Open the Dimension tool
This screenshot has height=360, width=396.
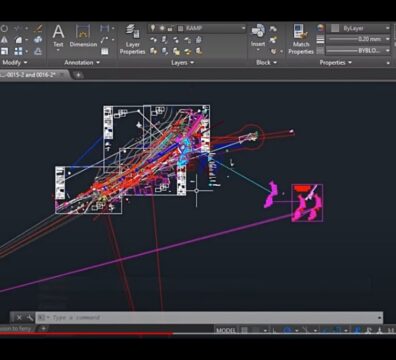coord(83,37)
